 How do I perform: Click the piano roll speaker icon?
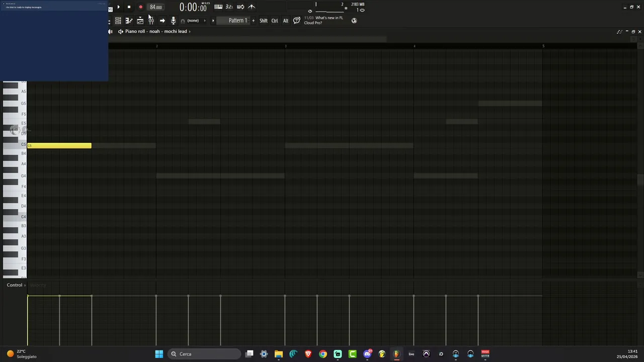pyautogui.click(x=121, y=31)
